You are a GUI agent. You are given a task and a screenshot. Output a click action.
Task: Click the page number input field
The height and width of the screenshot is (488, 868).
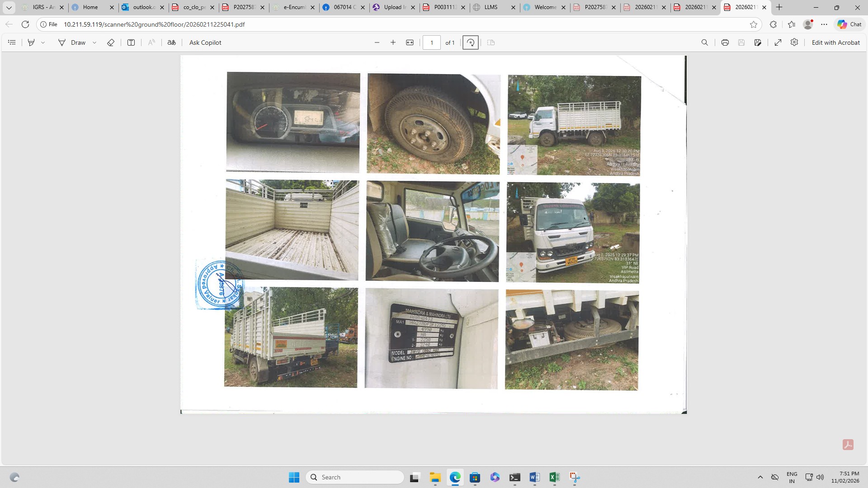(432, 42)
